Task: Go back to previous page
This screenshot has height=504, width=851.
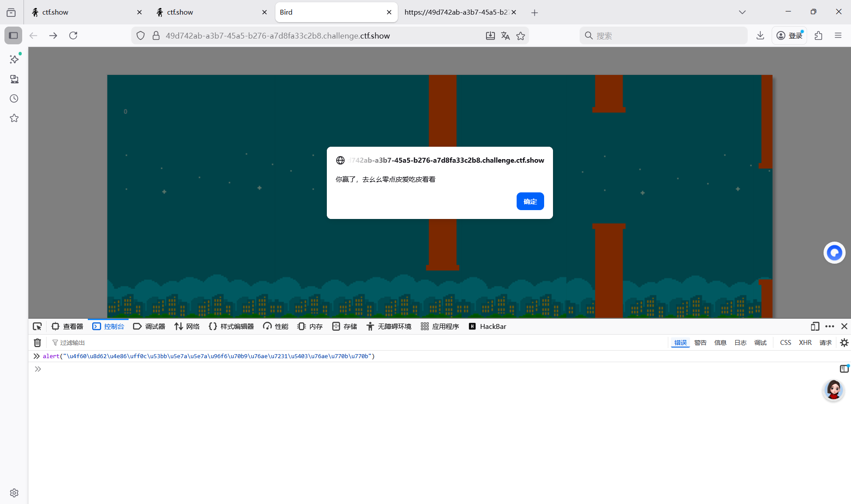Action: point(33,35)
